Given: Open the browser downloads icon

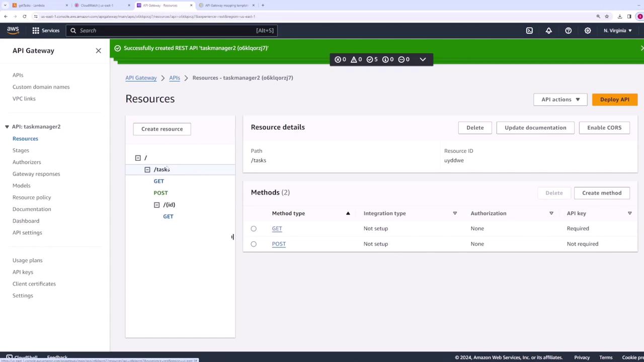Looking at the screenshot, I should (x=620, y=16).
